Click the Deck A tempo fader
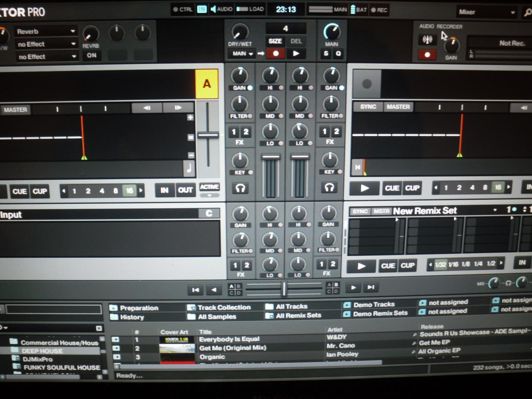 click(208, 136)
